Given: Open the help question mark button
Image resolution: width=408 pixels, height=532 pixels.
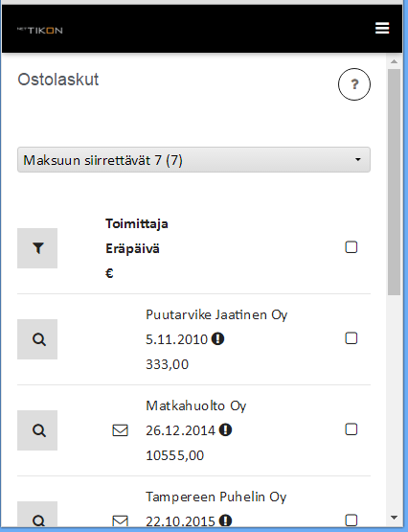Looking at the screenshot, I should click(354, 84).
